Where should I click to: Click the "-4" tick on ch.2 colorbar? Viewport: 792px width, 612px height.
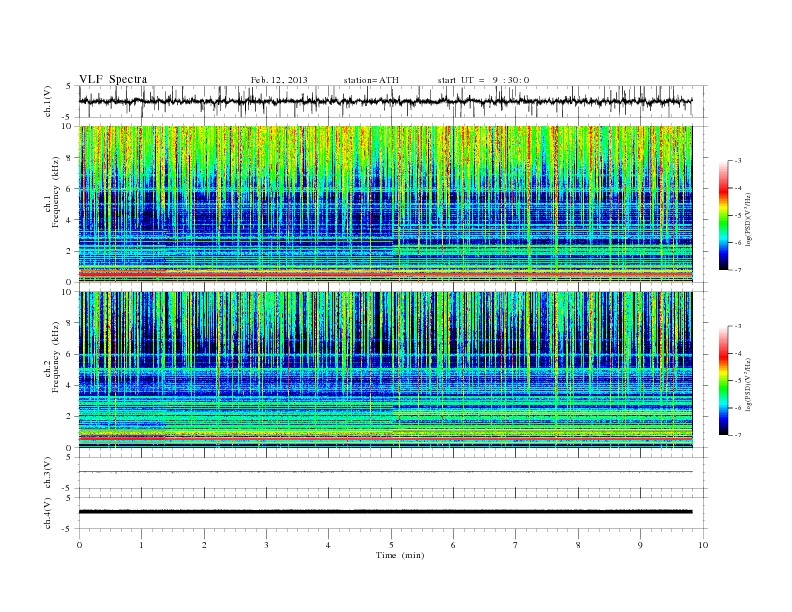738,353
